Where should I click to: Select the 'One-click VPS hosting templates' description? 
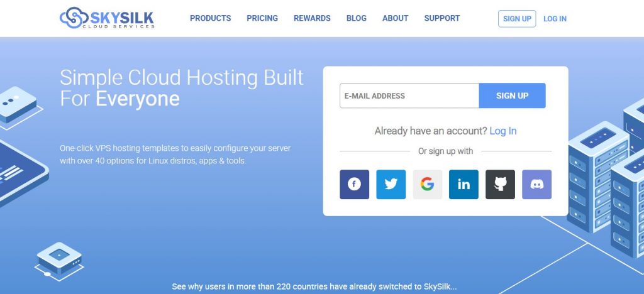[x=175, y=154]
